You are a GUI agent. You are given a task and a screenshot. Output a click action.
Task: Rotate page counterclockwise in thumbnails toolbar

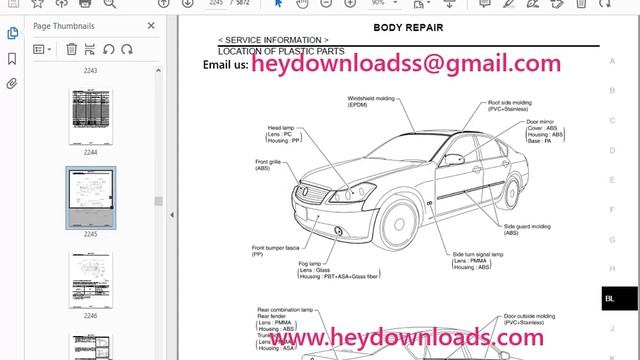(x=109, y=49)
